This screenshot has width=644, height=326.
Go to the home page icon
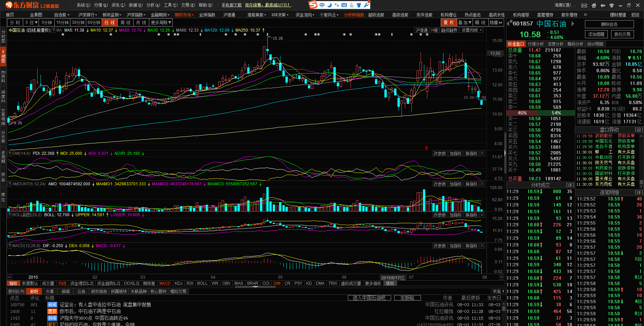point(594,5)
